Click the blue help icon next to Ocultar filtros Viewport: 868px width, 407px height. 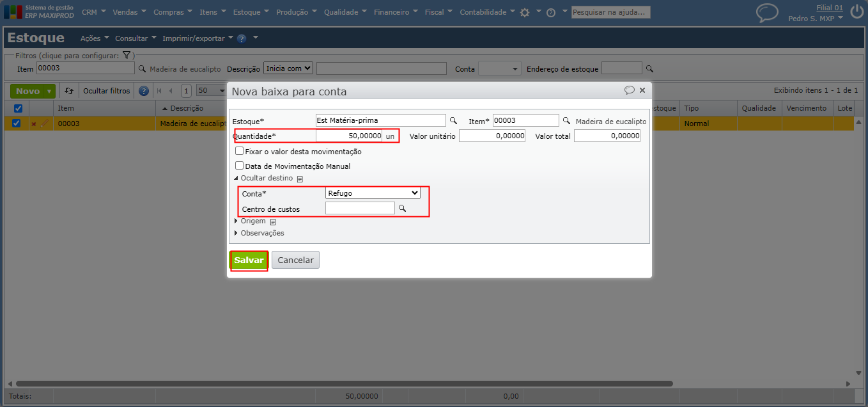pyautogui.click(x=144, y=91)
